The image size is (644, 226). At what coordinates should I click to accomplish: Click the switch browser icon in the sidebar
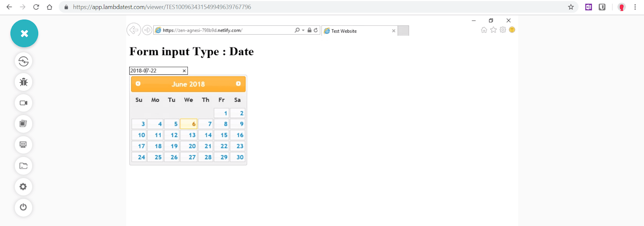coord(23,61)
